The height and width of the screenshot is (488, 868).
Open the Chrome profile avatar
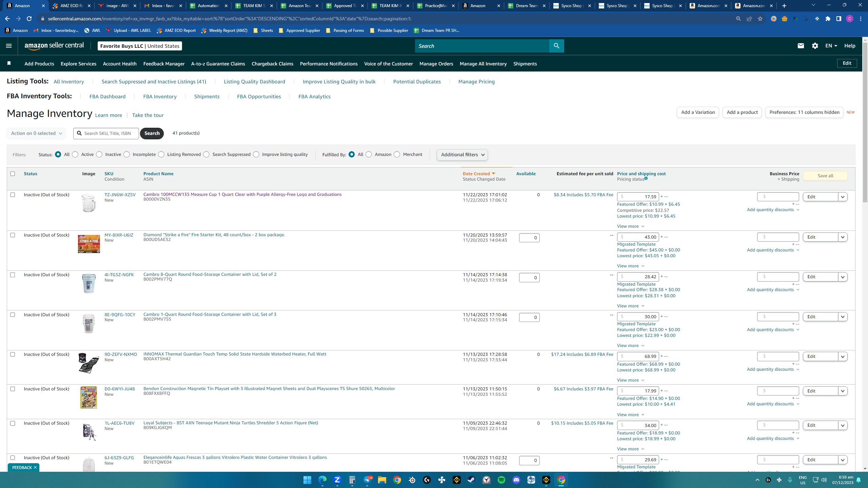click(849, 19)
